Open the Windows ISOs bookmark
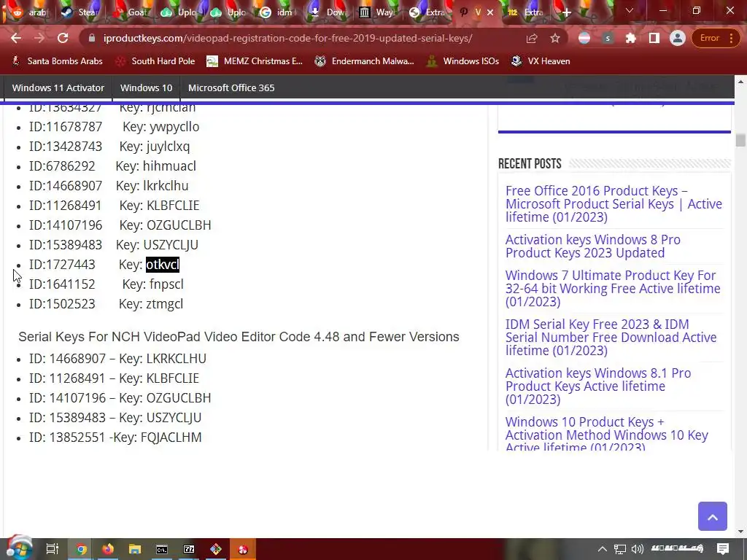The height and width of the screenshot is (560, 747). coord(463,61)
